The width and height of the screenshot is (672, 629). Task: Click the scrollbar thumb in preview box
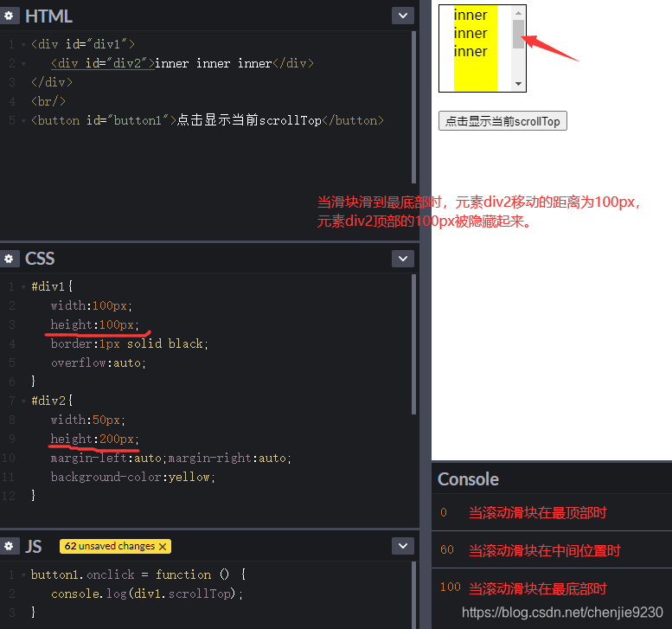pos(519,34)
